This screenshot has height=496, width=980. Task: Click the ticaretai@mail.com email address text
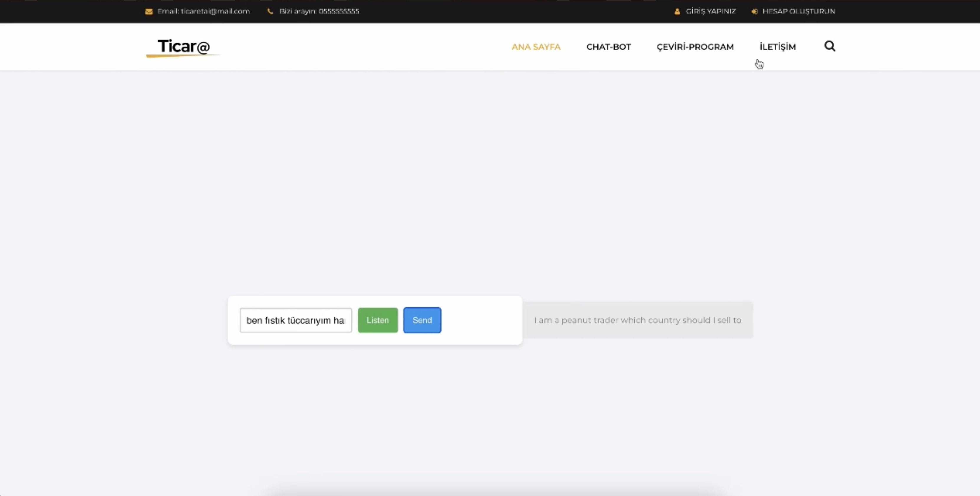[x=215, y=11]
